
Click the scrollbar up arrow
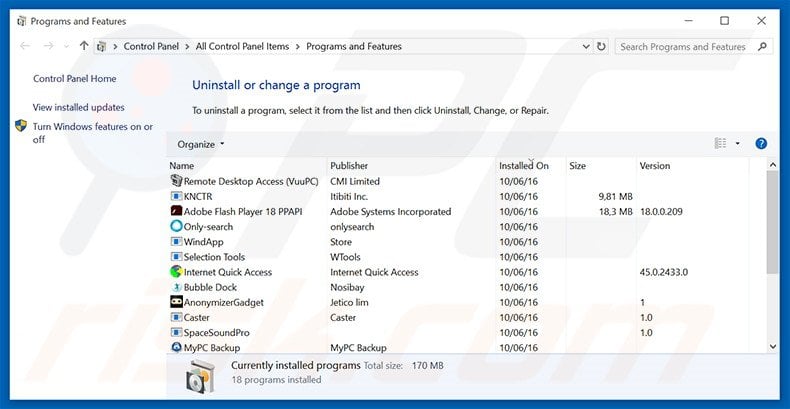pyautogui.click(x=772, y=165)
